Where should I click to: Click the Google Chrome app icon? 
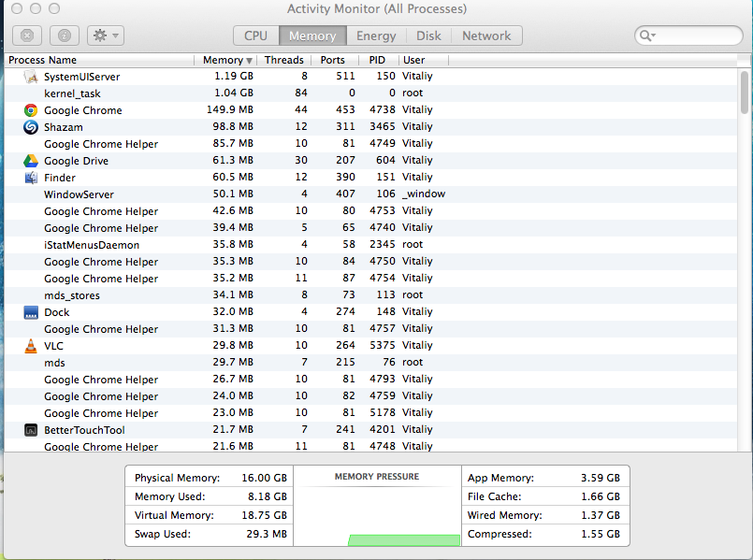(31, 110)
